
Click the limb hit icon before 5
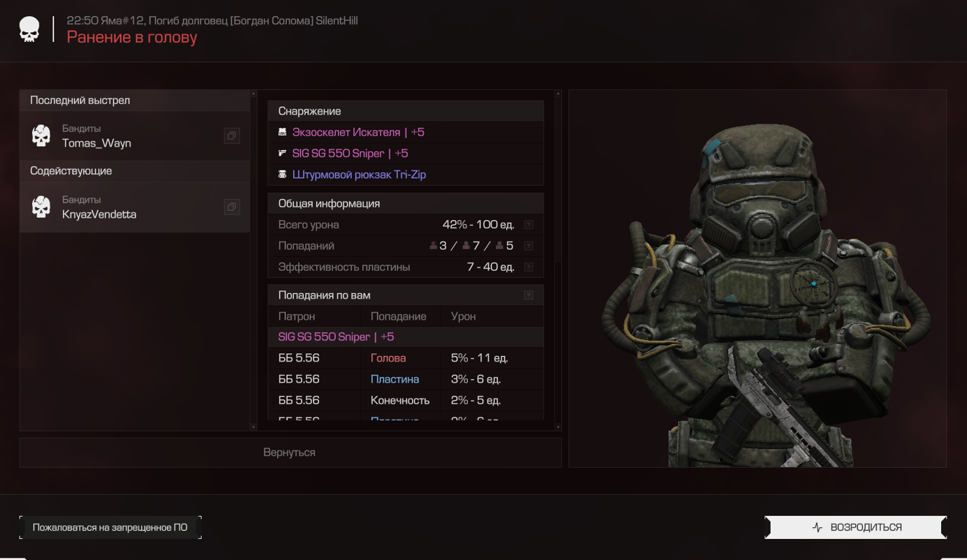(499, 246)
